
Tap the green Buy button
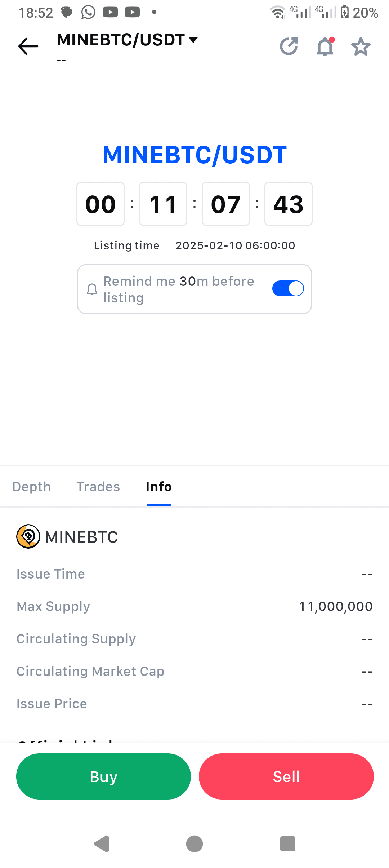pos(103,776)
